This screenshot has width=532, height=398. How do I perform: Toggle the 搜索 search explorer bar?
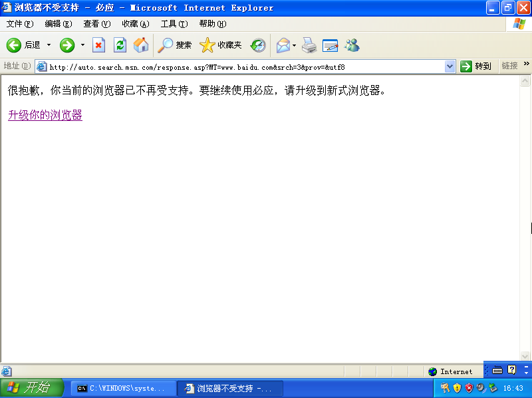click(x=174, y=45)
